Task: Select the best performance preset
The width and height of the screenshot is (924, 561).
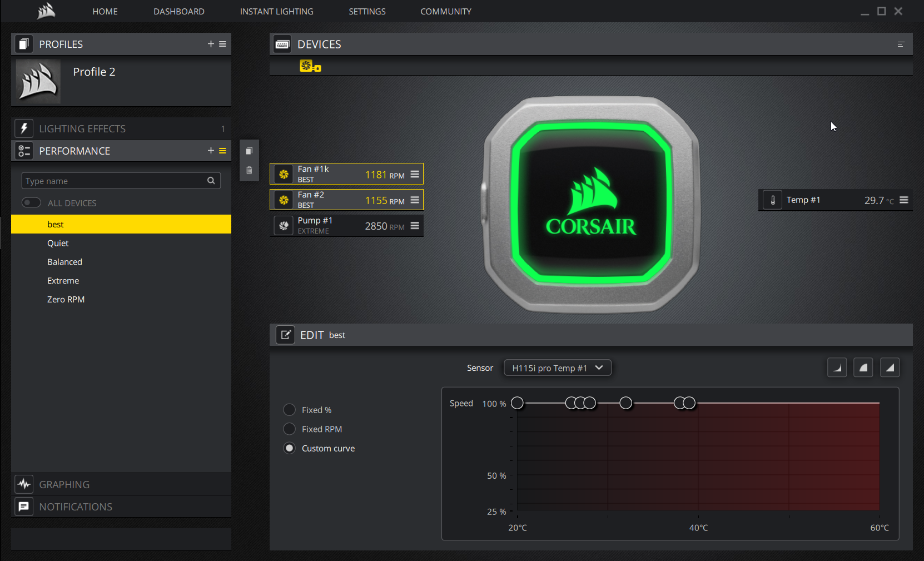Action: tap(121, 224)
